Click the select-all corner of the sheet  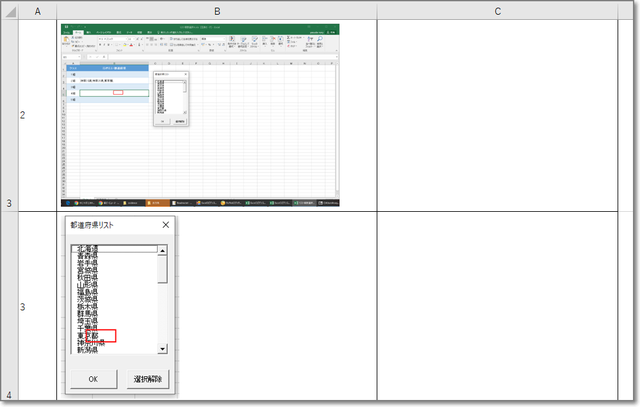pyautogui.click(x=9, y=10)
